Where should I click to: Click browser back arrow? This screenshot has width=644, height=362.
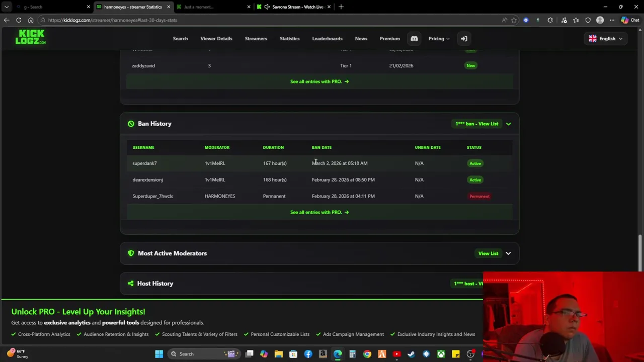[x=7, y=20]
